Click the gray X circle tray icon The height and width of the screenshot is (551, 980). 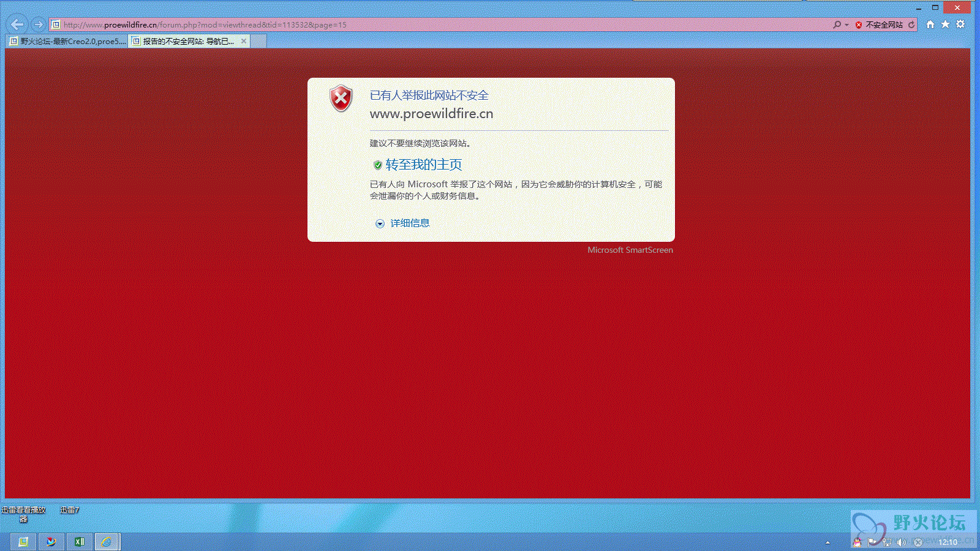tap(918, 542)
